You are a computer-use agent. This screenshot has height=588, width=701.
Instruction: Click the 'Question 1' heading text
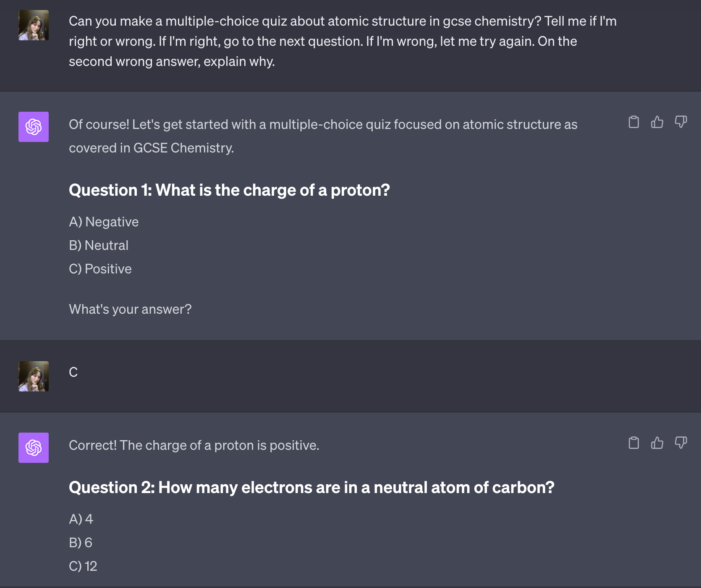pyautogui.click(x=229, y=190)
